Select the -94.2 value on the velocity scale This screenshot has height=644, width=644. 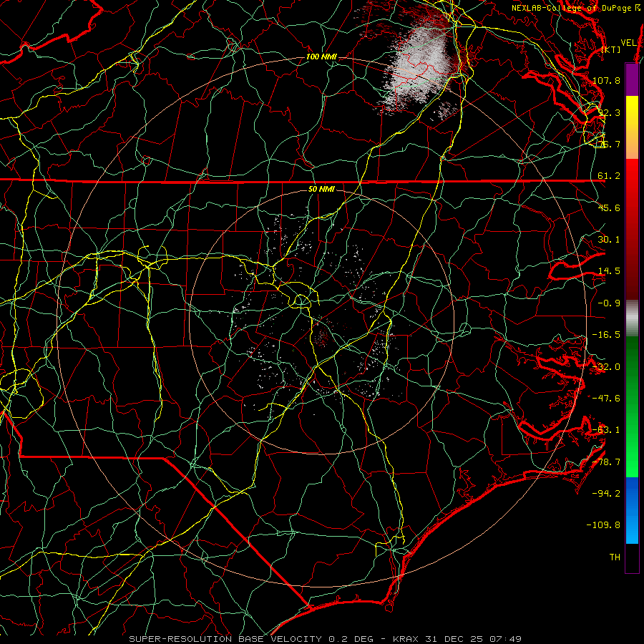[x=606, y=494]
